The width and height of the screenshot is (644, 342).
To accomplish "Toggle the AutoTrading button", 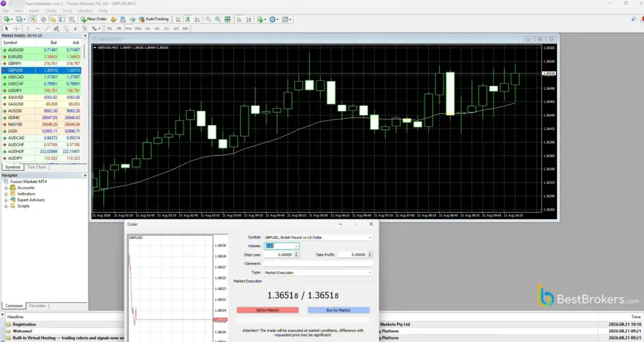I will (153, 19).
